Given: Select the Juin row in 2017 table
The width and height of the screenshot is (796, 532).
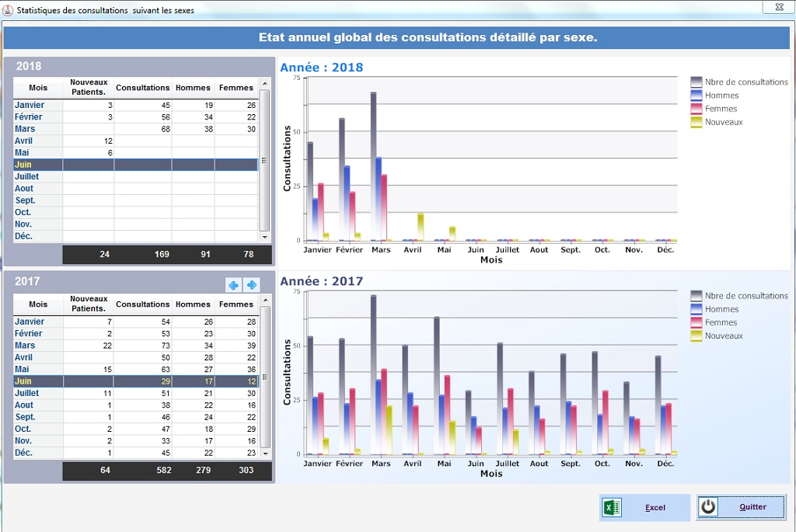Looking at the screenshot, I should (135, 381).
